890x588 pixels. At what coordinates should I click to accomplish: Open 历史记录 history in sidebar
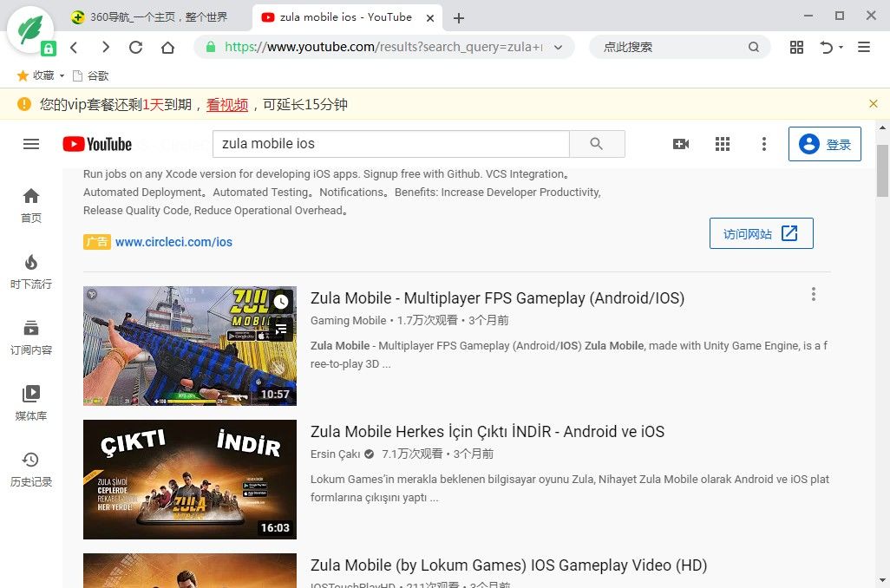pyautogui.click(x=31, y=469)
